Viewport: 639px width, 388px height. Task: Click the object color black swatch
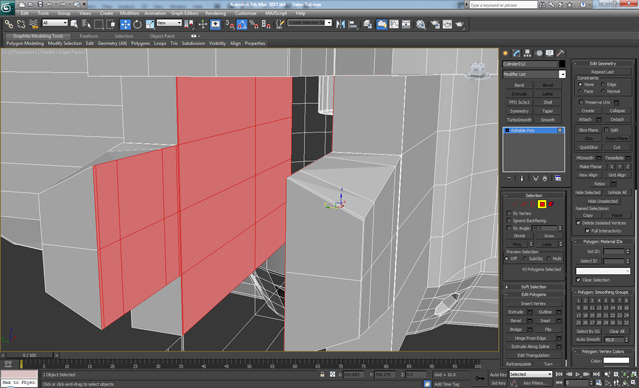[x=562, y=64]
